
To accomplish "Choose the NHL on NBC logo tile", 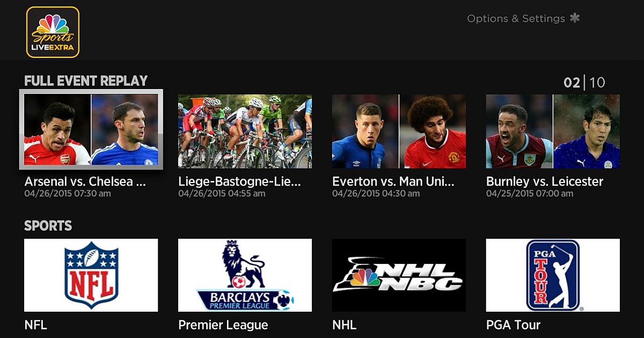I will (399, 275).
